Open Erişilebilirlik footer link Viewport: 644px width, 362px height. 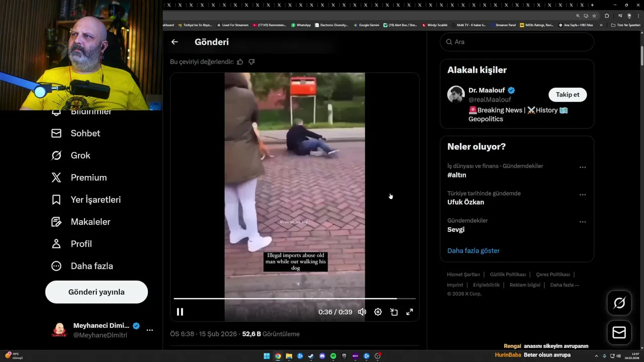click(487, 285)
